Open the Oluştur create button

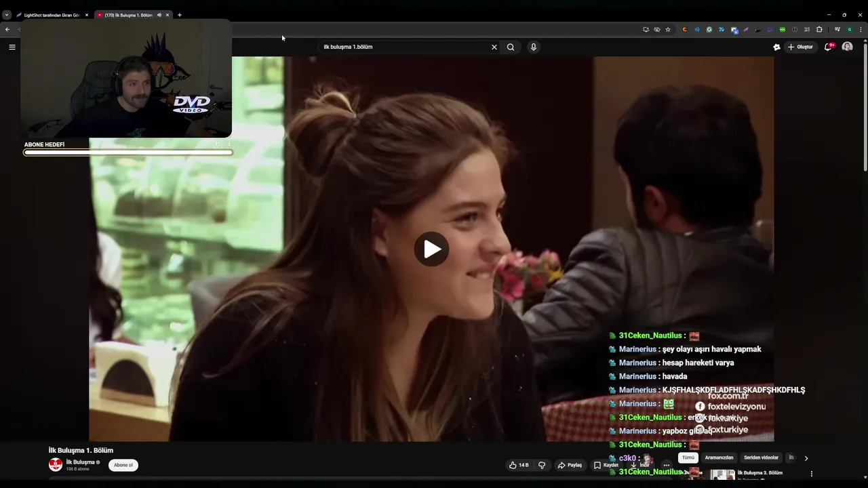click(800, 47)
